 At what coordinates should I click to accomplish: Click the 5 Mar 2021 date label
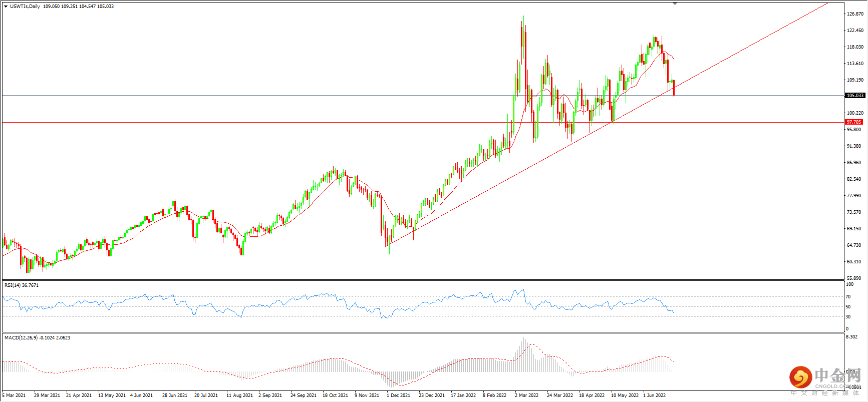pyautogui.click(x=14, y=395)
